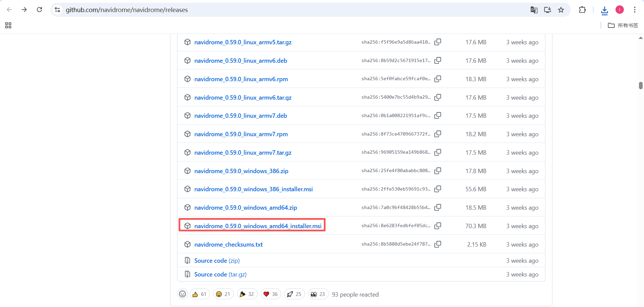The image size is (644, 307).
Task: Download navidrome_0.59.0_windows_amd64_installer.msi
Action: pyautogui.click(x=258, y=226)
